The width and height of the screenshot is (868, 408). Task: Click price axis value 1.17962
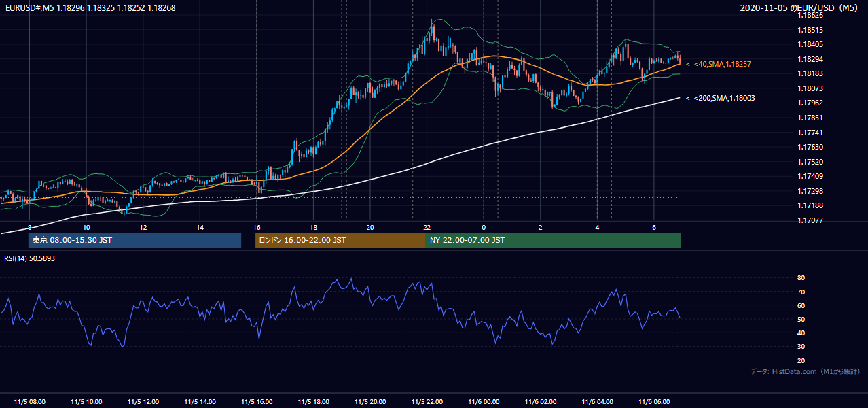point(810,103)
